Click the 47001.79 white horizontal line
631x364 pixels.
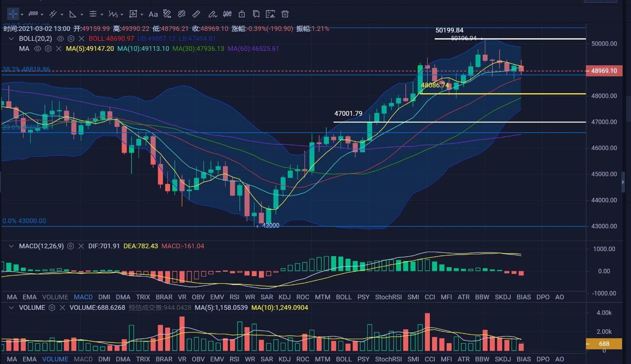[444, 122]
